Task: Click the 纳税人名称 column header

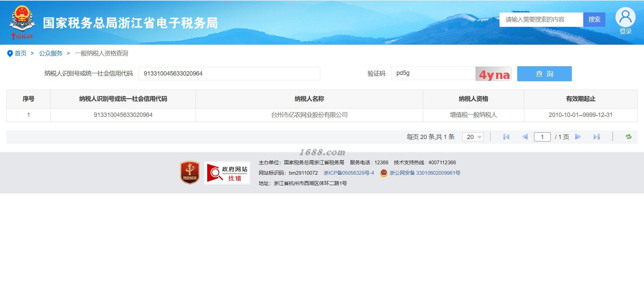Action: tap(309, 99)
